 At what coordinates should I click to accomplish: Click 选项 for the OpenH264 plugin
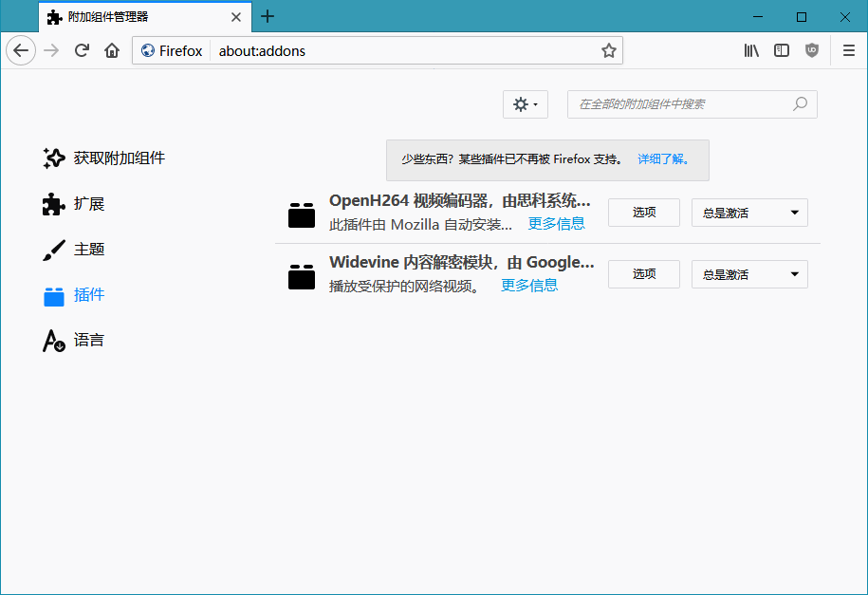643,213
